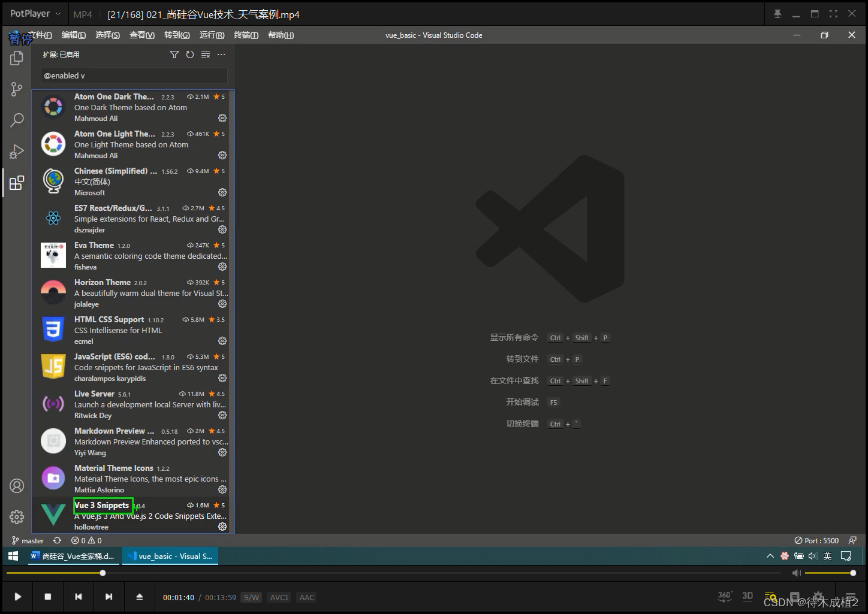Open errors and warnings status indicator
This screenshot has height=614, width=868.
pyautogui.click(x=86, y=540)
